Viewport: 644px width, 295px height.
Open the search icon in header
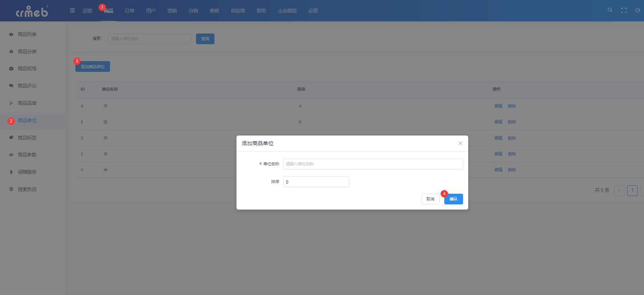(610, 10)
